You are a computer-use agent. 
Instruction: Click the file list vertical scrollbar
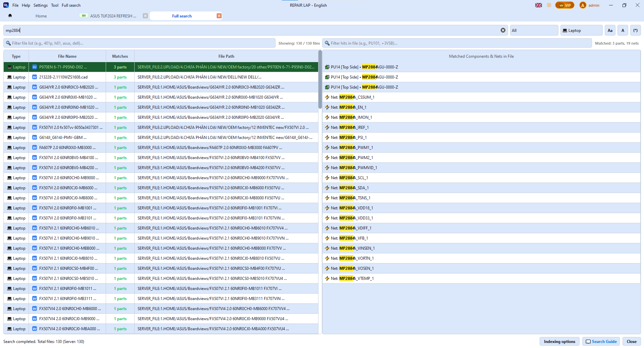tap(320, 80)
